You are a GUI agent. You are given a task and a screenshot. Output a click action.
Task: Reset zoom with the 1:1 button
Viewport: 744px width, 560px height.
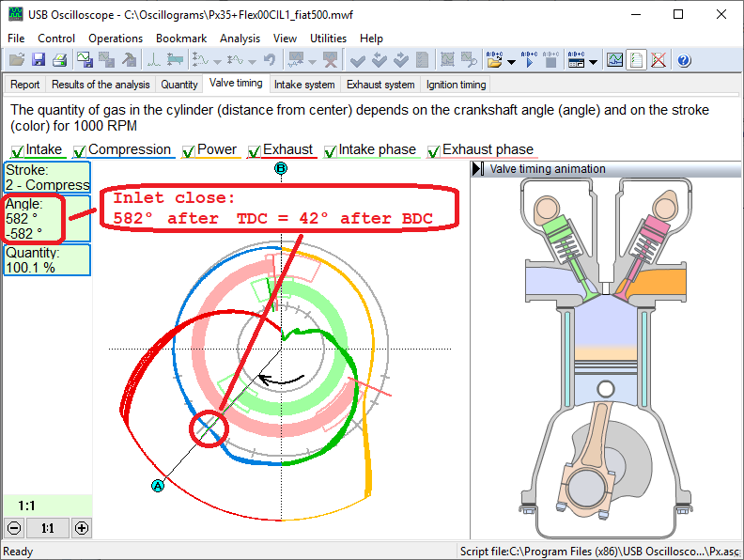pyautogui.click(x=47, y=528)
